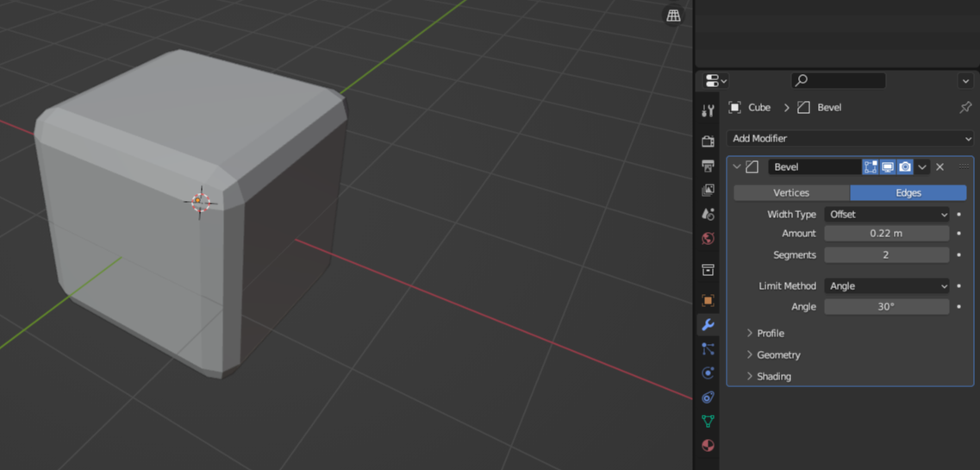Open the Render properties tab
The height and width of the screenshot is (470, 980).
[708, 141]
